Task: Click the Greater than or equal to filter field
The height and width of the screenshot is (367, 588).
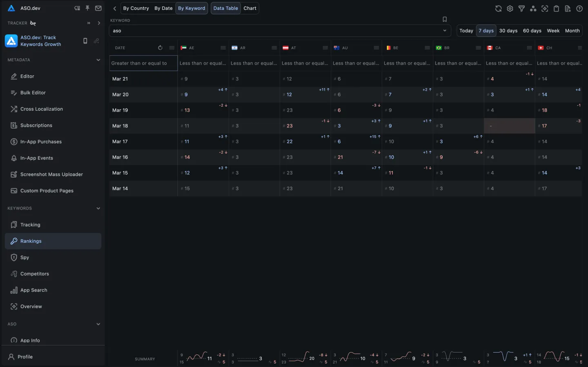Action: click(x=143, y=63)
